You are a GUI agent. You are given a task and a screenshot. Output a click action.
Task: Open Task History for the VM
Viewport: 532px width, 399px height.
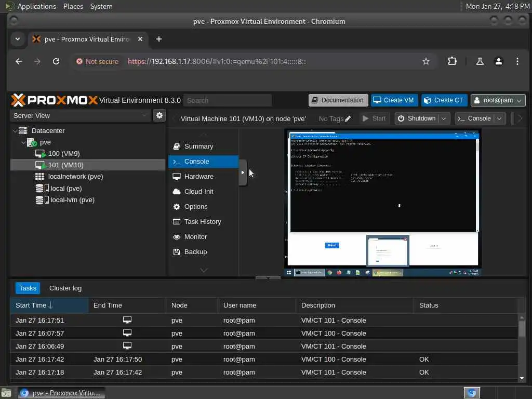(203, 221)
